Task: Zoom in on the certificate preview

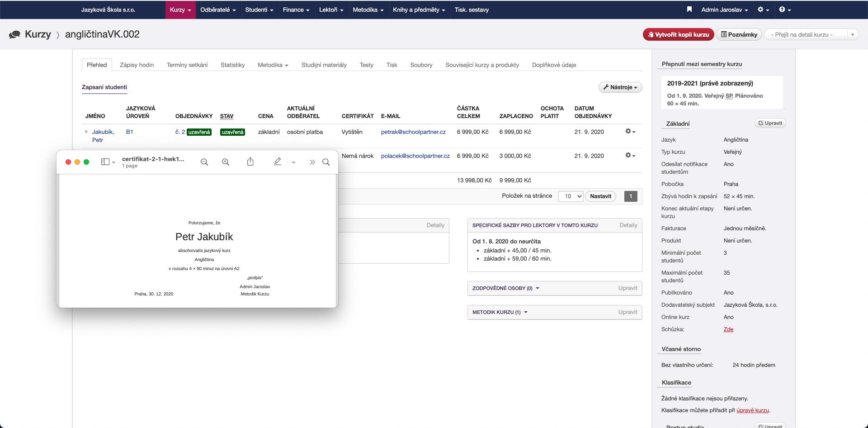Action: (226, 162)
